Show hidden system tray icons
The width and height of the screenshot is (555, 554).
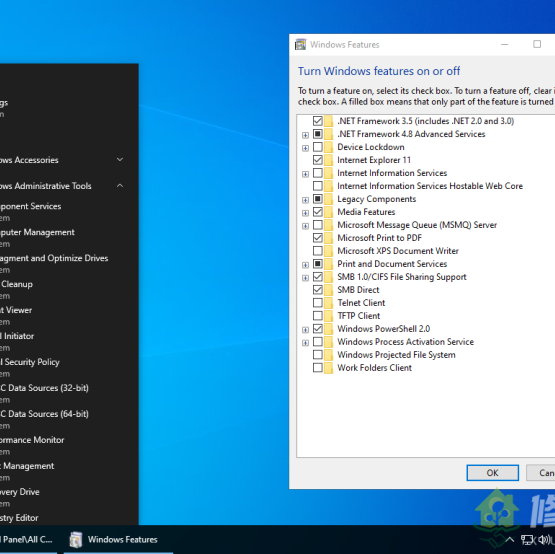(x=510, y=539)
